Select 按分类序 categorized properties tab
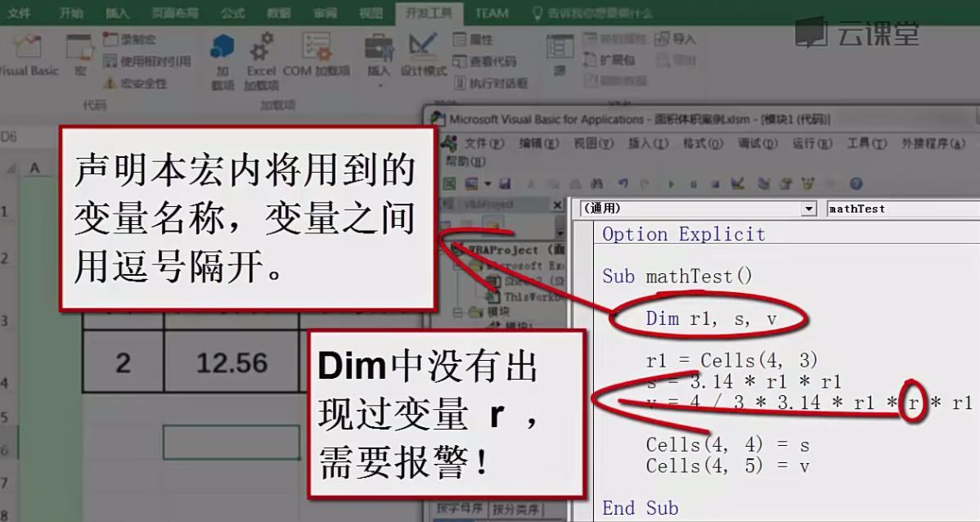 pyautogui.click(x=515, y=510)
